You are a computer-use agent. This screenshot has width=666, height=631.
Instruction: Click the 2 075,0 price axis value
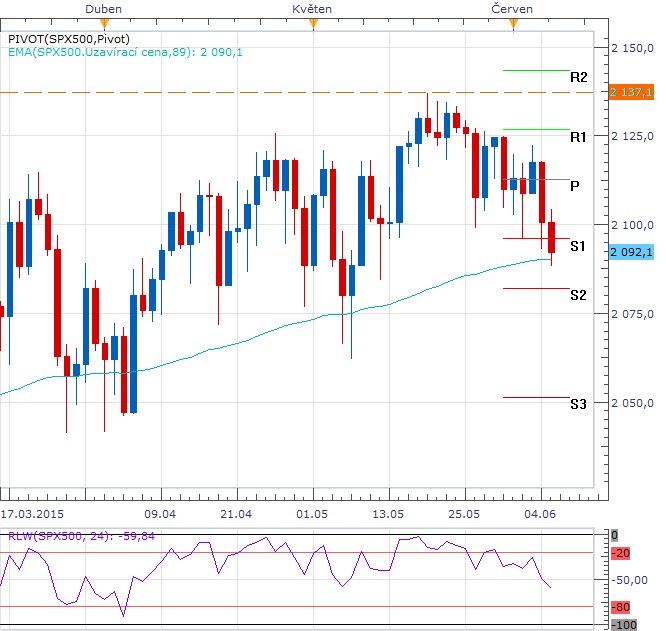point(632,314)
